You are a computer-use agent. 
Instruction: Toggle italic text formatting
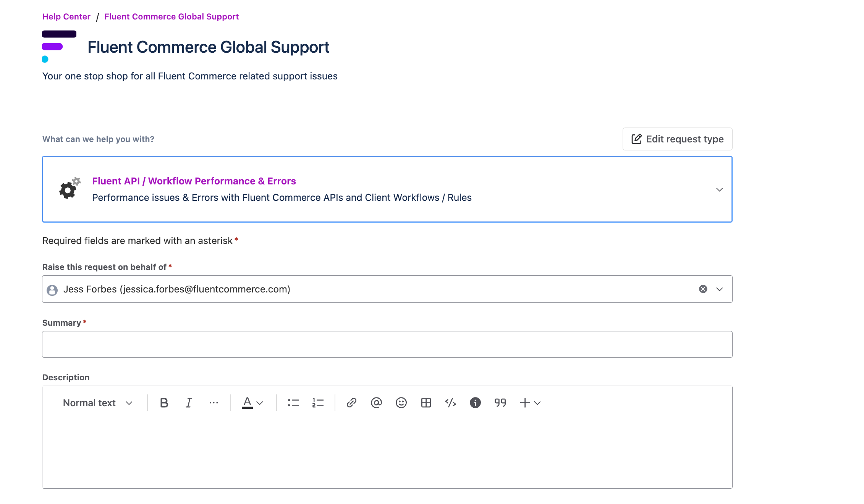coord(189,403)
